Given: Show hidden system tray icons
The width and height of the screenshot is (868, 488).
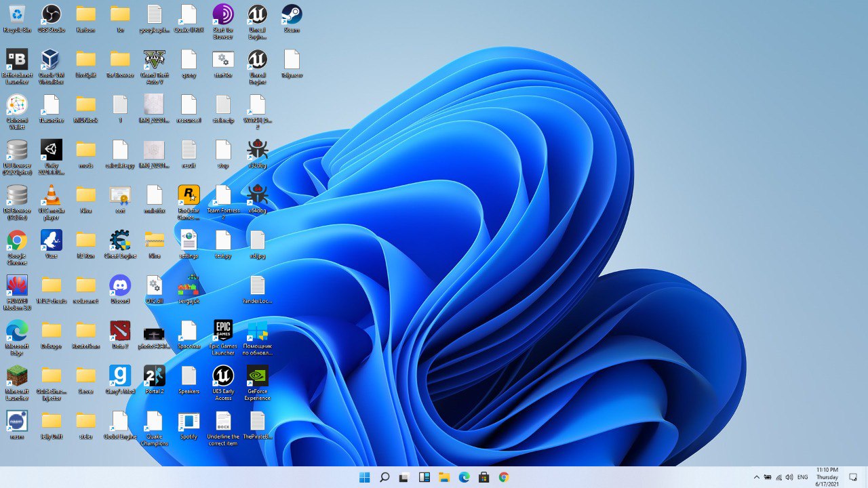Looking at the screenshot, I should [757, 477].
